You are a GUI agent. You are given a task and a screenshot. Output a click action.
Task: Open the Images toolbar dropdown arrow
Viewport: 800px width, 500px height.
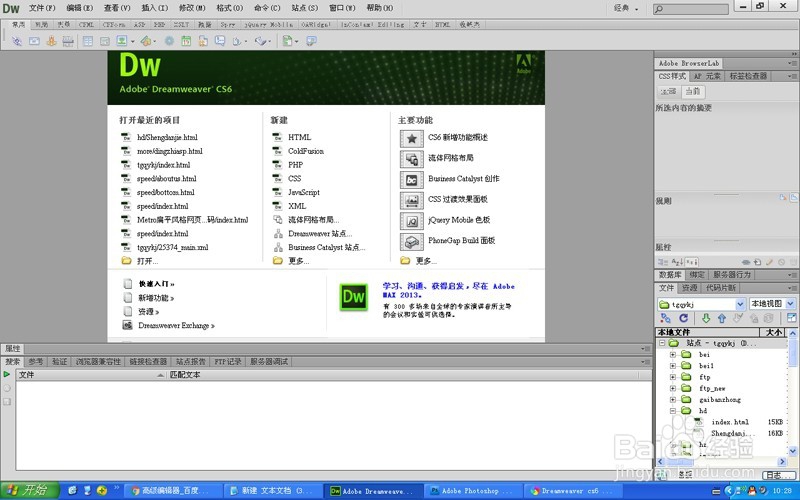pos(133,42)
